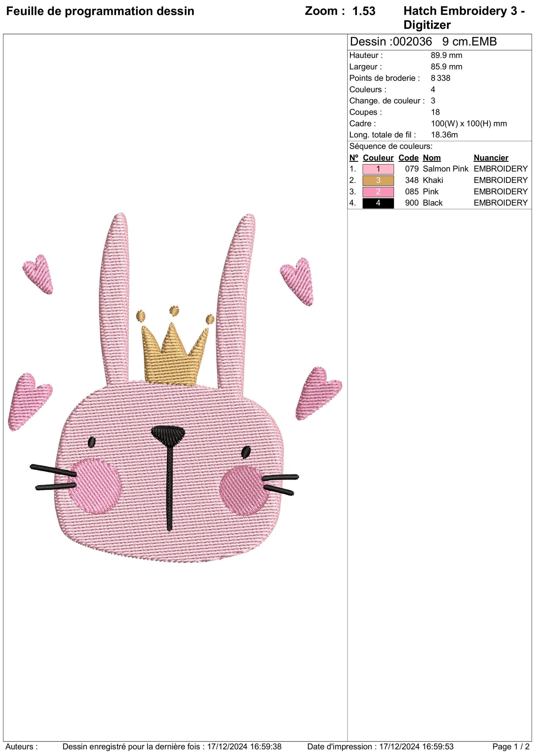Click the Nuancier column header
535x756 pixels.
pyautogui.click(x=490, y=158)
